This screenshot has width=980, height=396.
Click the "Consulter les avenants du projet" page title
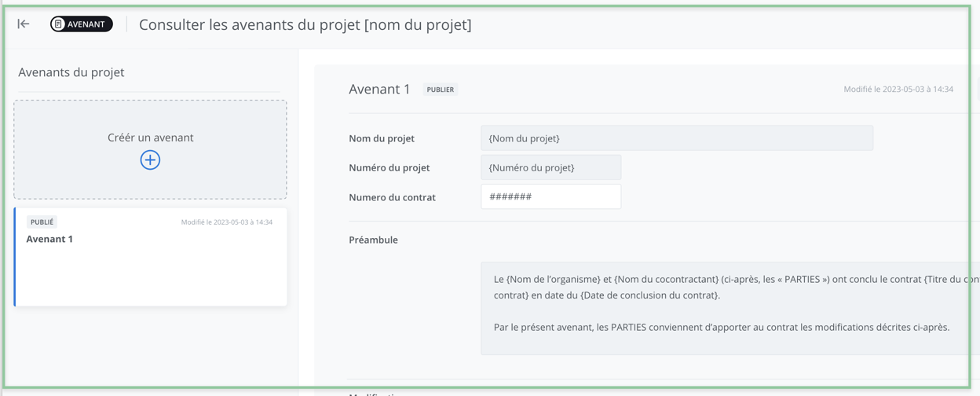tap(305, 24)
